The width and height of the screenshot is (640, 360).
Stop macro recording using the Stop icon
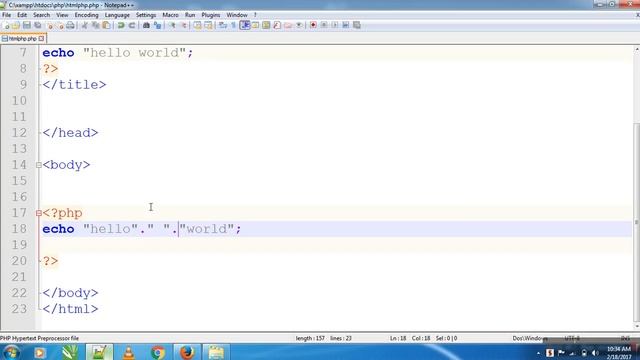(x=324, y=25)
